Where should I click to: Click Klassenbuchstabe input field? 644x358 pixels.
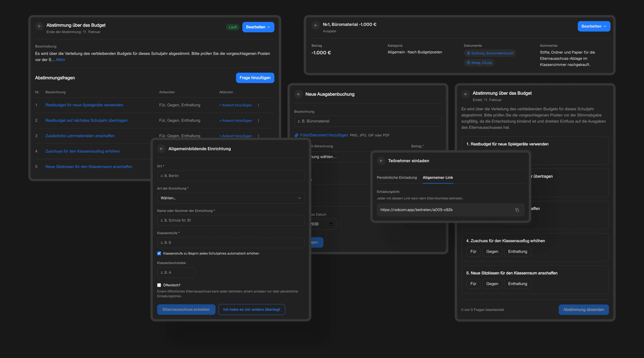(x=176, y=272)
